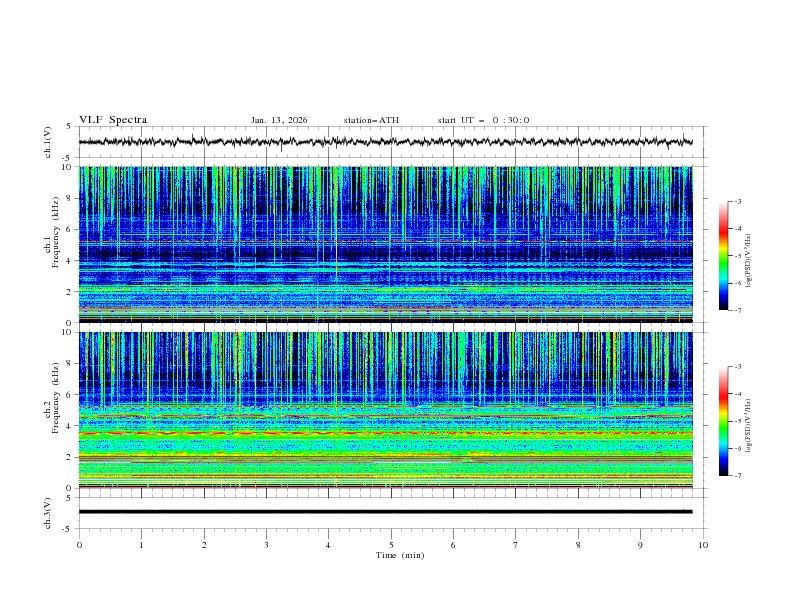Screen dimensions: 792x612
Task: Click the "Time (min)" axis label
Action: pyautogui.click(x=399, y=554)
